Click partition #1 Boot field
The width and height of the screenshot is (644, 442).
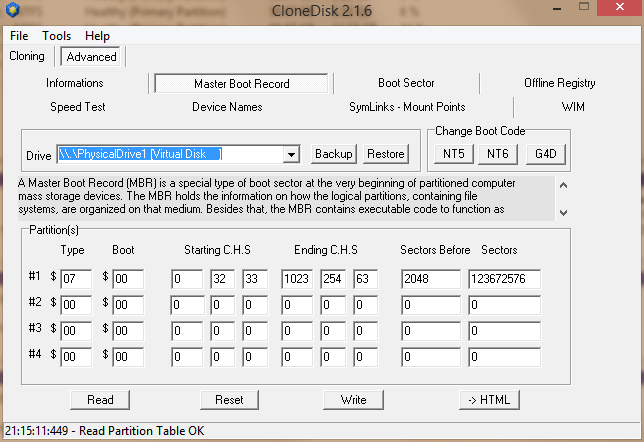click(128, 279)
